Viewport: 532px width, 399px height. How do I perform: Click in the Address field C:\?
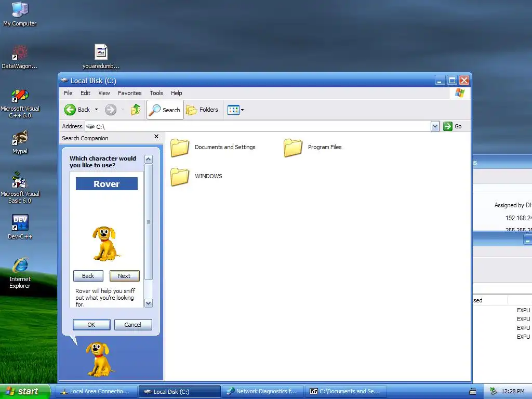[258, 126]
